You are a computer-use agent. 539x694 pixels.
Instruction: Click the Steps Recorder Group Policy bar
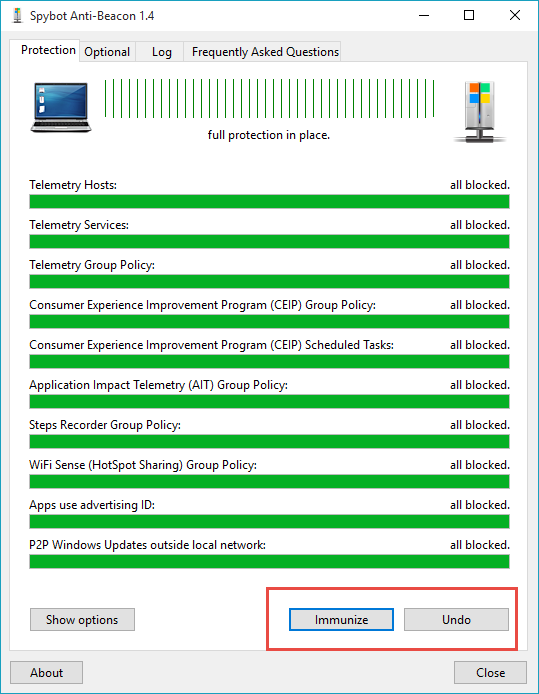click(x=269, y=441)
